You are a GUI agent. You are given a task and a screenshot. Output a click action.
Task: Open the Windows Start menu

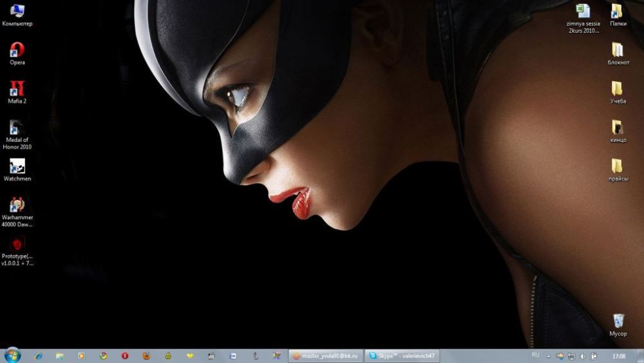coord(12,355)
